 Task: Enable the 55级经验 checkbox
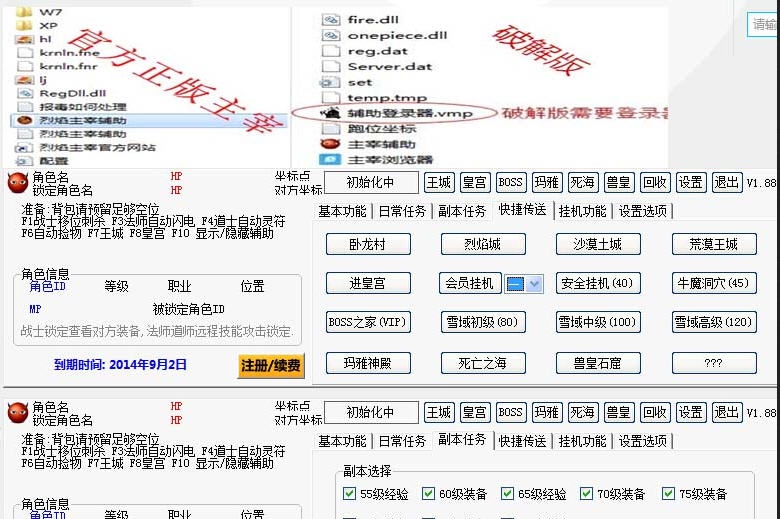pyautogui.click(x=349, y=494)
